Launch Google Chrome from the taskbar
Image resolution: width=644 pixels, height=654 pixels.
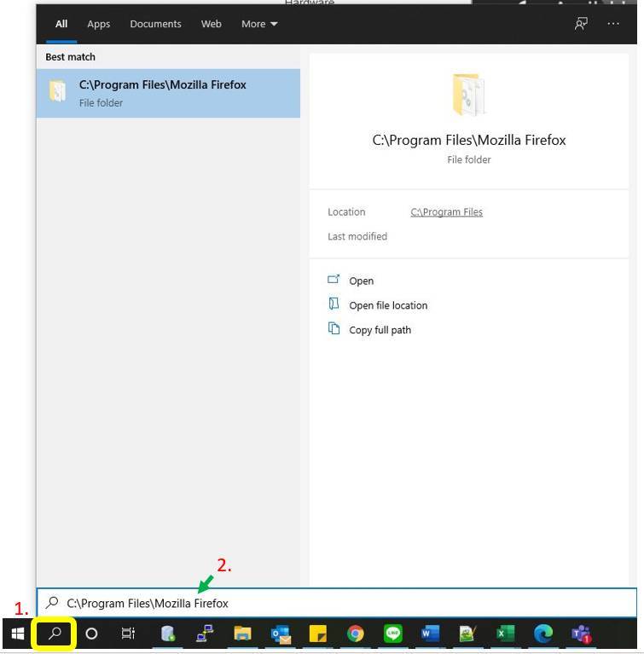tap(355, 634)
